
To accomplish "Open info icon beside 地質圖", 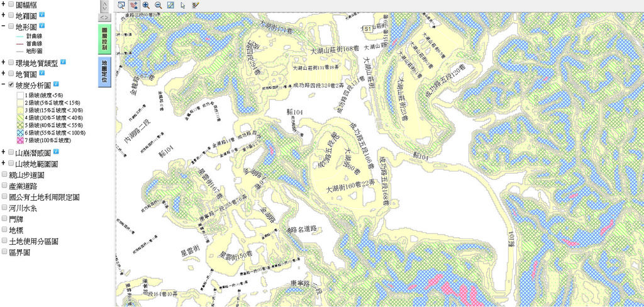I will 42,73.
